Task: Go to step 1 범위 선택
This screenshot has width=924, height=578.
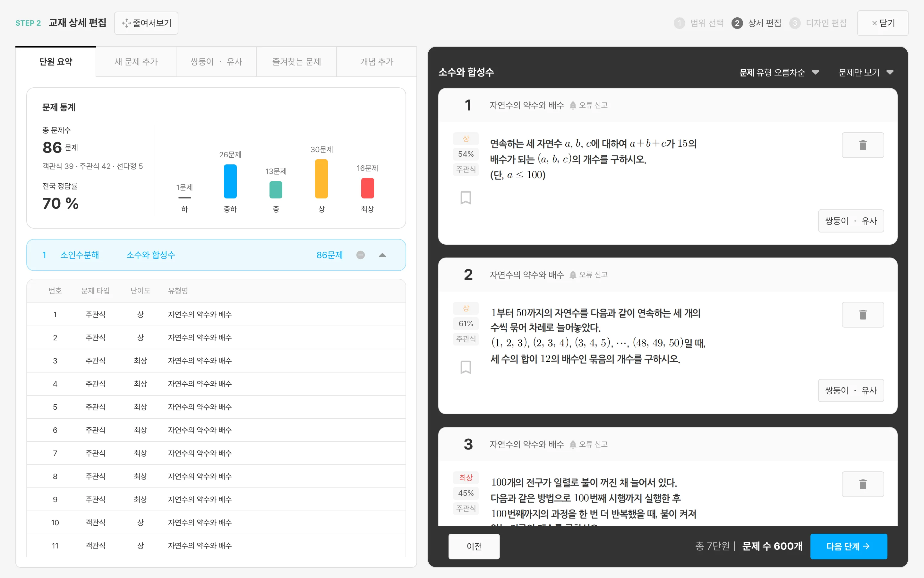Action: pos(699,23)
